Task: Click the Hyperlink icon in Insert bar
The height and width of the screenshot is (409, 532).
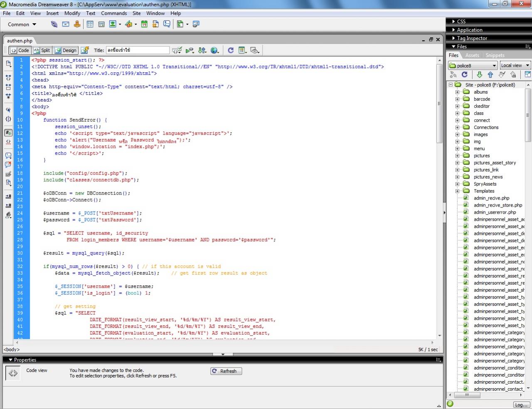Action: tap(54, 24)
